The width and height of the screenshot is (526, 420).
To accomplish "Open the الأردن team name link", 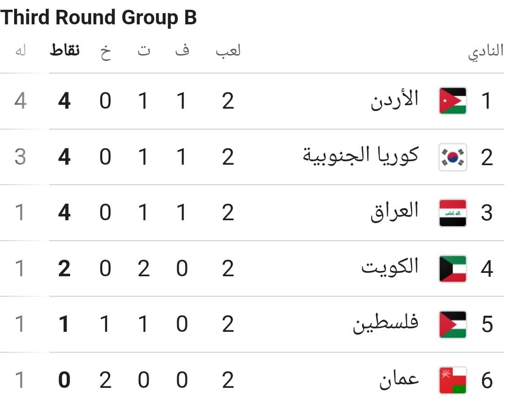I will pos(395,100).
